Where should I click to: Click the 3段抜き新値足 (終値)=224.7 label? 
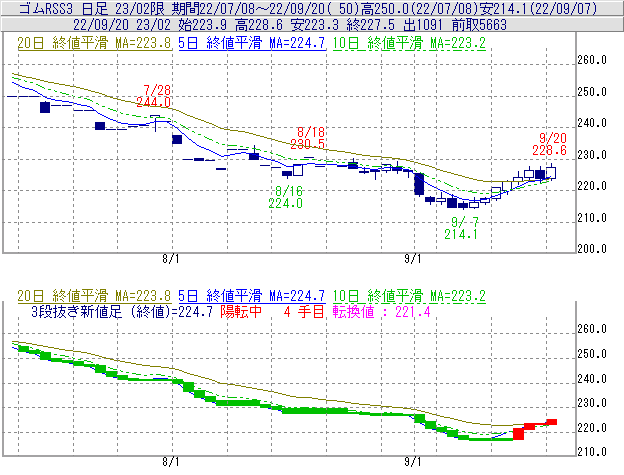pos(122,312)
